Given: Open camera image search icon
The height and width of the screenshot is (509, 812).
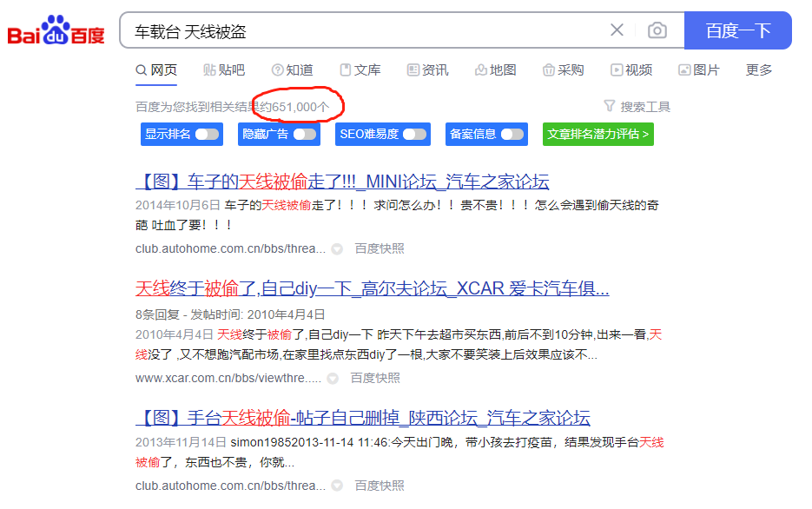Looking at the screenshot, I should tap(657, 30).
